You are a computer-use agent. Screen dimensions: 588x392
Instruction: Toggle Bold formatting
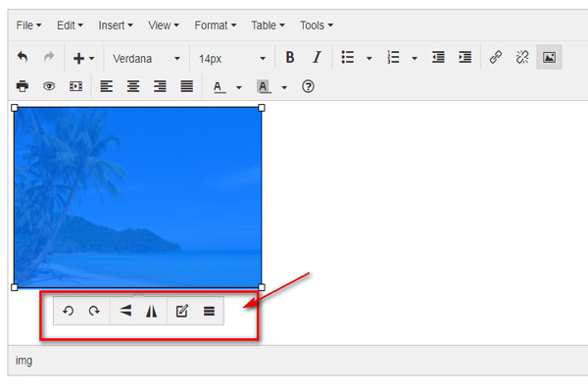point(289,58)
